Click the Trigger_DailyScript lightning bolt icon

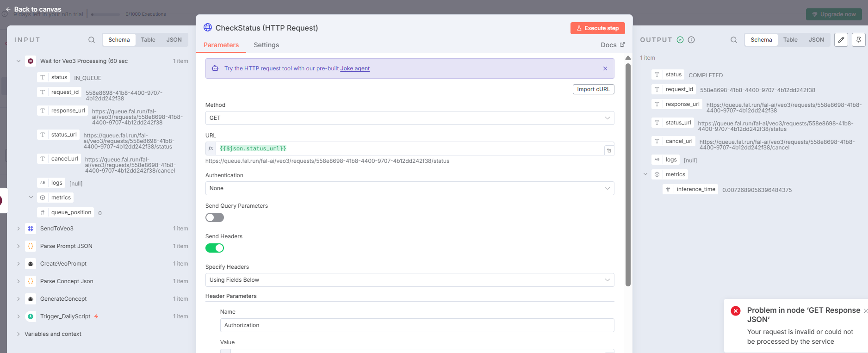96,316
